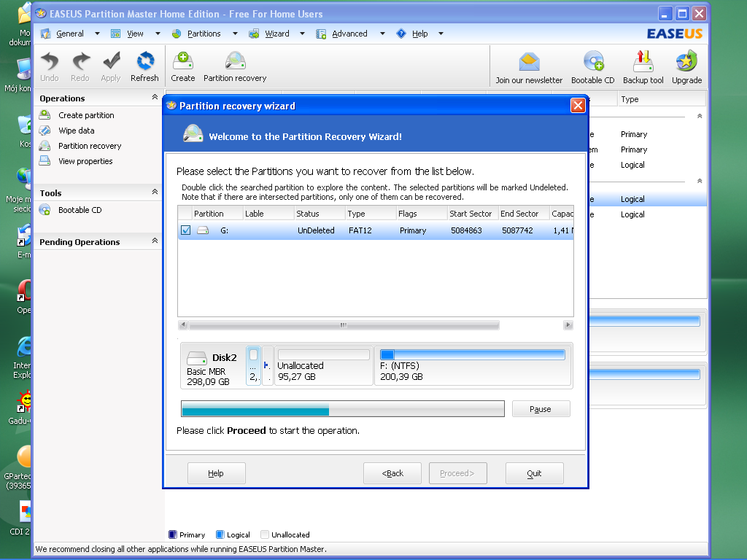747x560 pixels.
Task: Open the Wizard menu
Action: pyautogui.click(x=276, y=34)
